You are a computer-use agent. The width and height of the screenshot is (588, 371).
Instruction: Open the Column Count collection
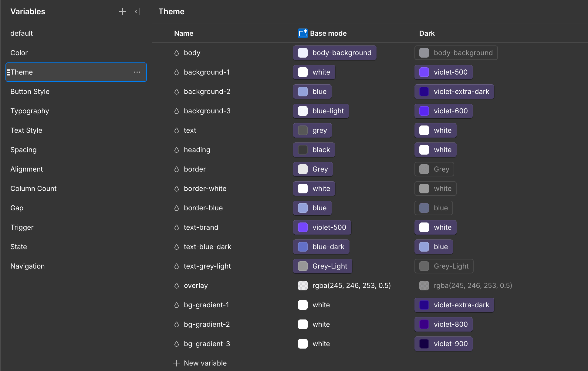click(76, 189)
